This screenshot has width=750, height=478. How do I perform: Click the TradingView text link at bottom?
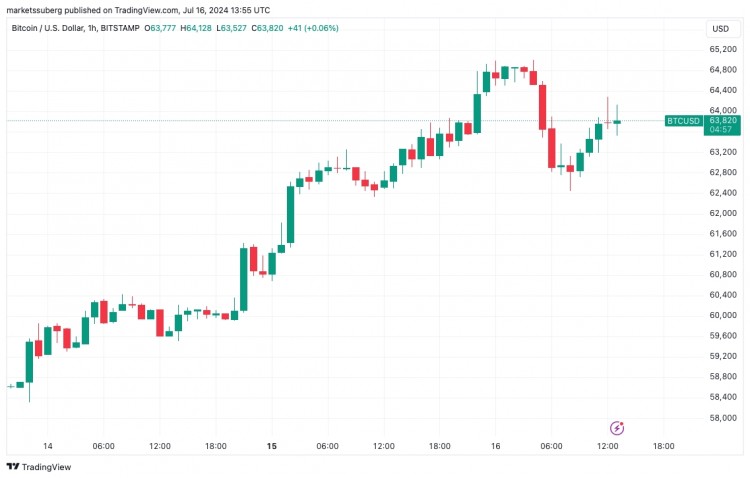click(x=46, y=467)
